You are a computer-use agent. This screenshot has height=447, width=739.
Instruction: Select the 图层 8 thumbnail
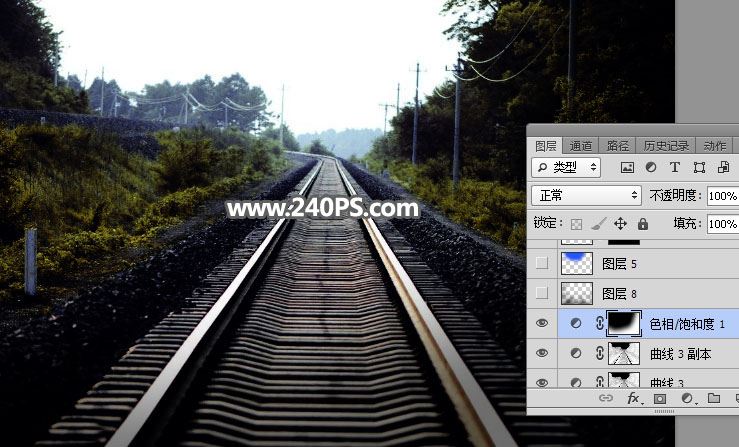click(x=577, y=293)
